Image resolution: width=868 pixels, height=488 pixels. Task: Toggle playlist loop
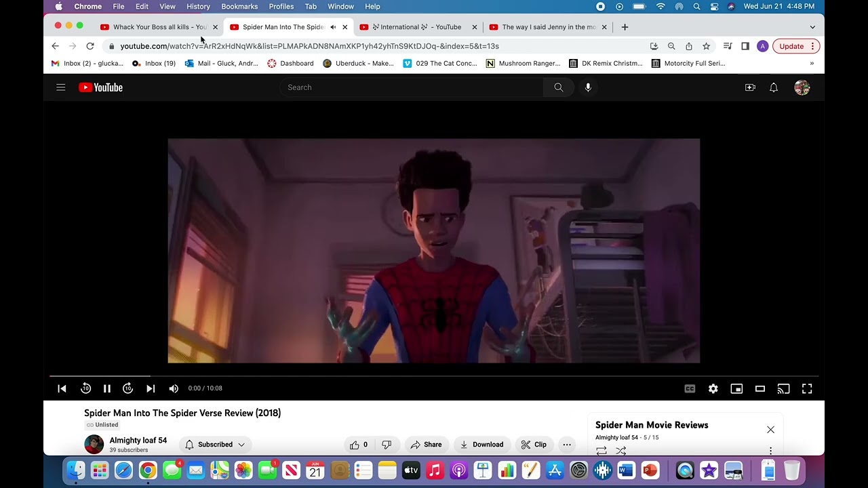pos(601,451)
